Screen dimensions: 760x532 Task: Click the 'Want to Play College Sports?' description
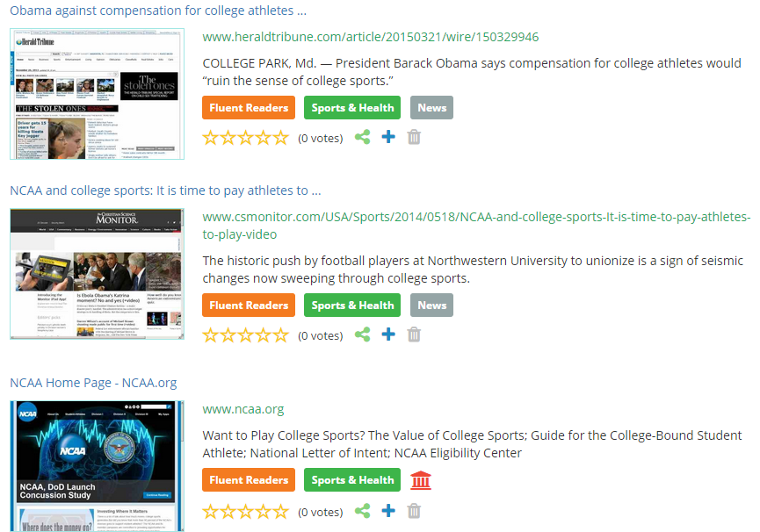pyautogui.click(x=472, y=444)
